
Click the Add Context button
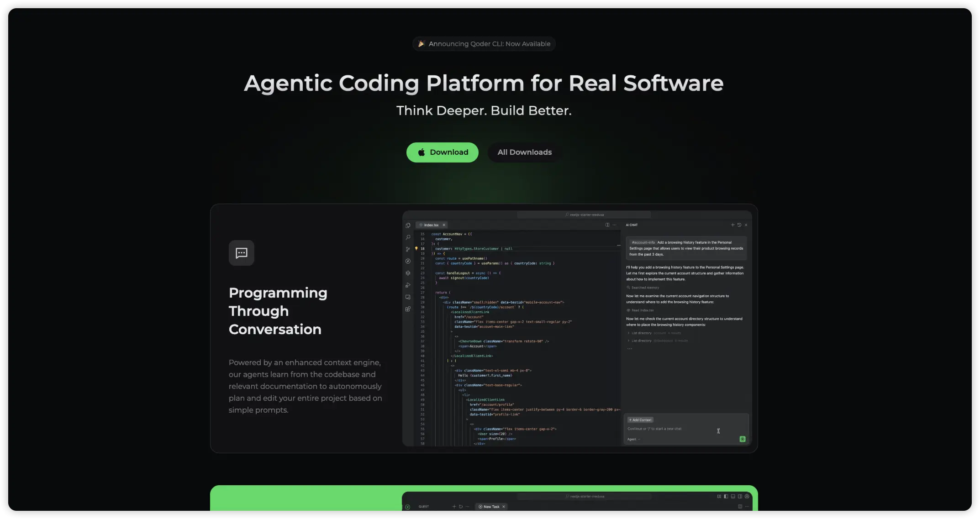point(640,420)
